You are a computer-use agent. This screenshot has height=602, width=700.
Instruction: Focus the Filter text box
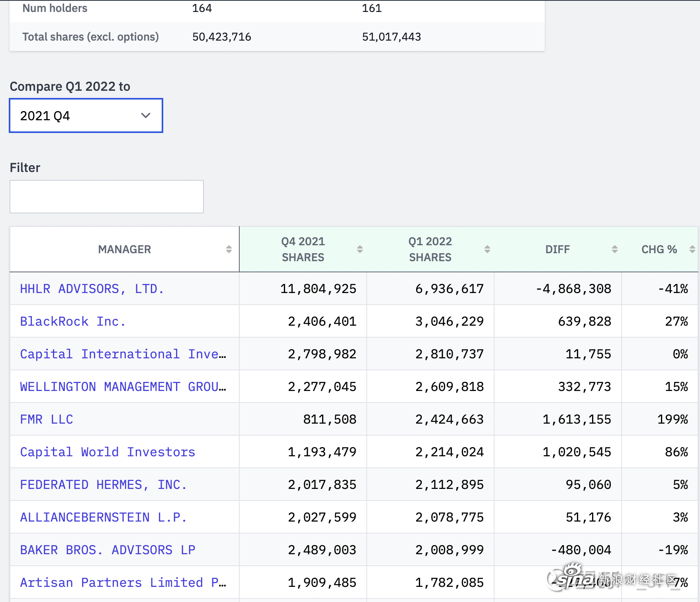(107, 197)
